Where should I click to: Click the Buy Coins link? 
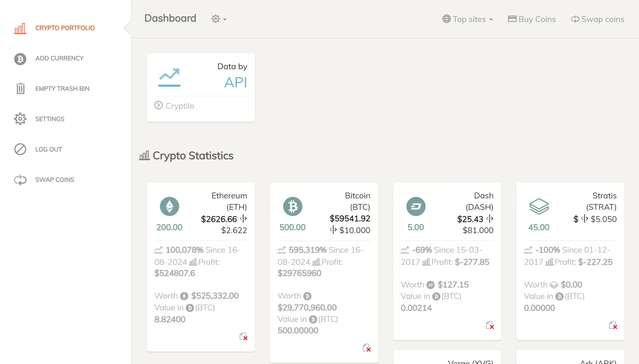pos(532,19)
